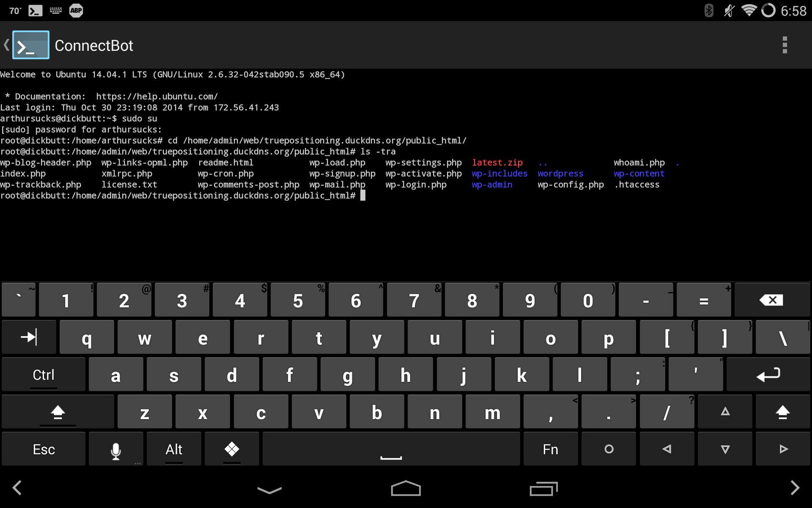The height and width of the screenshot is (508, 812).
Task: Tap the minus underscore key
Action: [x=646, y=300]
